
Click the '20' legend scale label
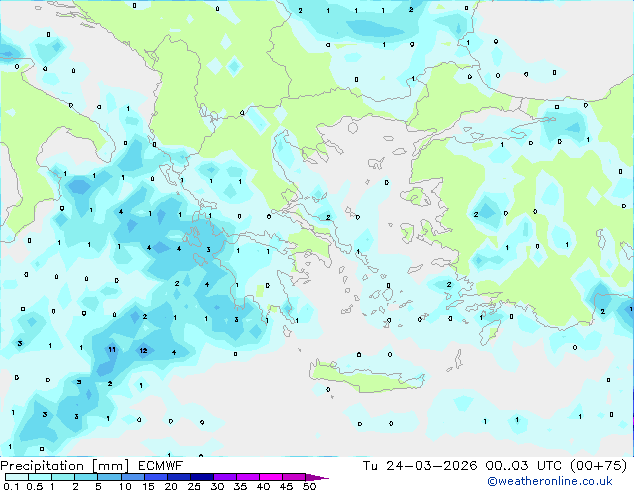pos(171,486)
